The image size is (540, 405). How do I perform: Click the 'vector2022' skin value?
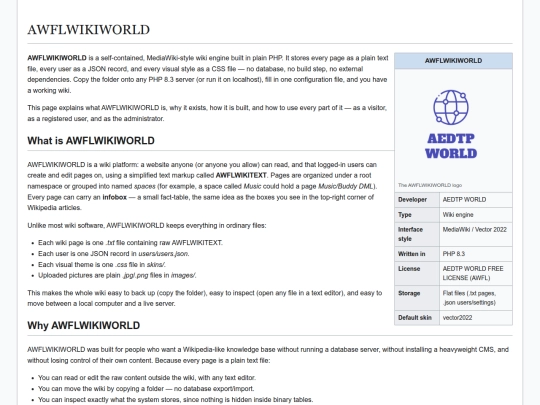pos(457,318)
